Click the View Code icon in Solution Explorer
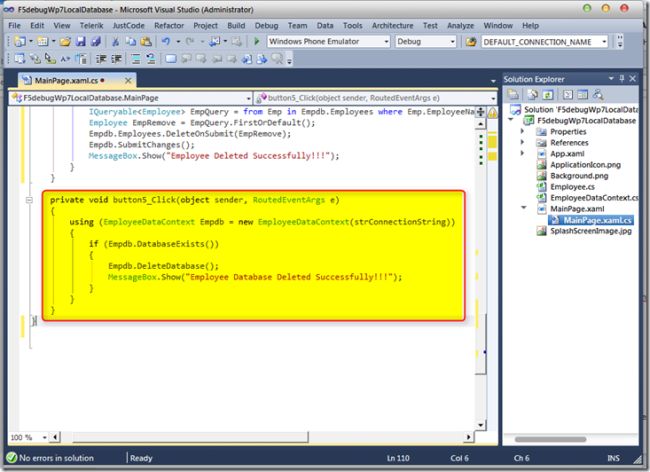Screen dimensions: 650x472 point(568,95)
